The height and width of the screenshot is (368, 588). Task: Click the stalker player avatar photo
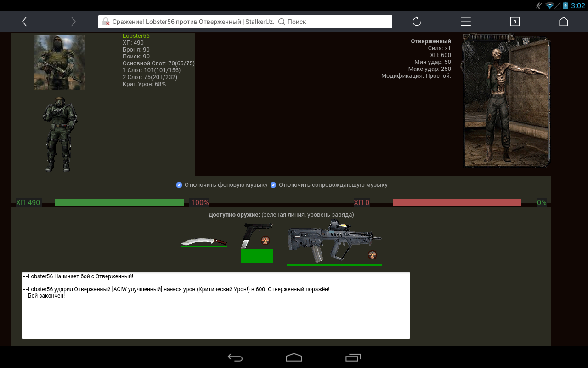pos(60,63)
